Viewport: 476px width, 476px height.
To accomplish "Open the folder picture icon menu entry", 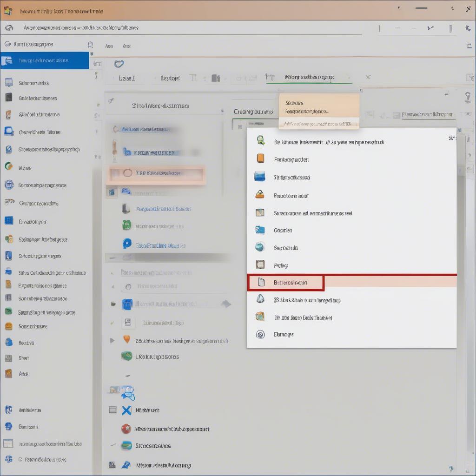I will click(x=351, y=317).
